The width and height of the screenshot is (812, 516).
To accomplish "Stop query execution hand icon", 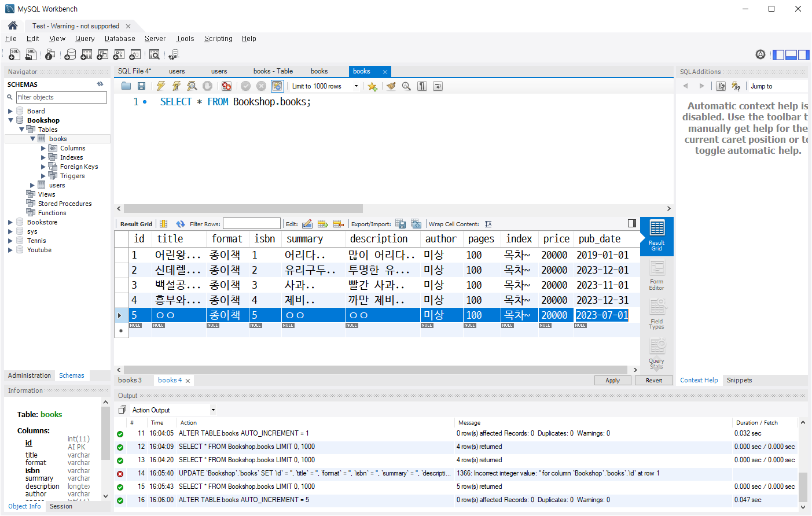I will tap(207, 86).
